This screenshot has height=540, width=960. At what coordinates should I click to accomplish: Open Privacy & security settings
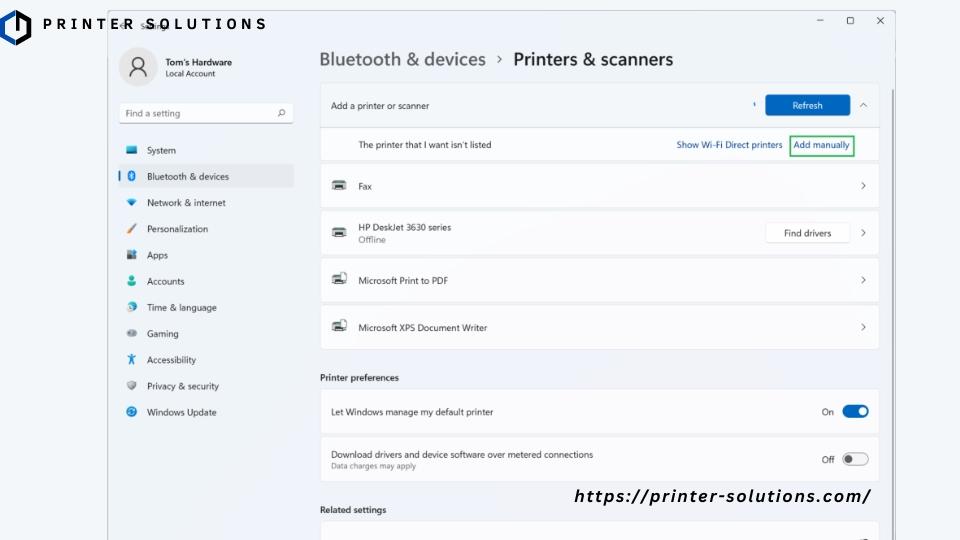pyautogui.click(x=206, y=386)
